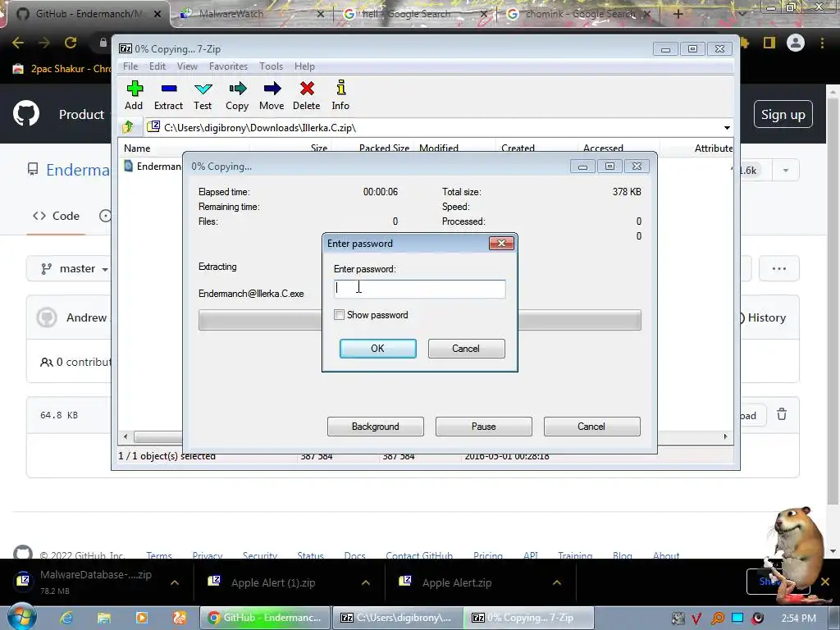Click the extraction progress bar
840x630 pixels.
[x=419, y=320]
